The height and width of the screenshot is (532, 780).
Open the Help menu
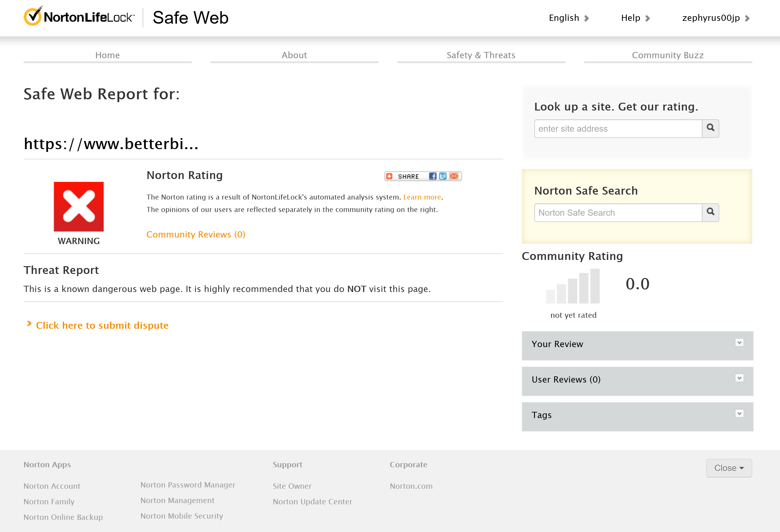pos(635,18)
